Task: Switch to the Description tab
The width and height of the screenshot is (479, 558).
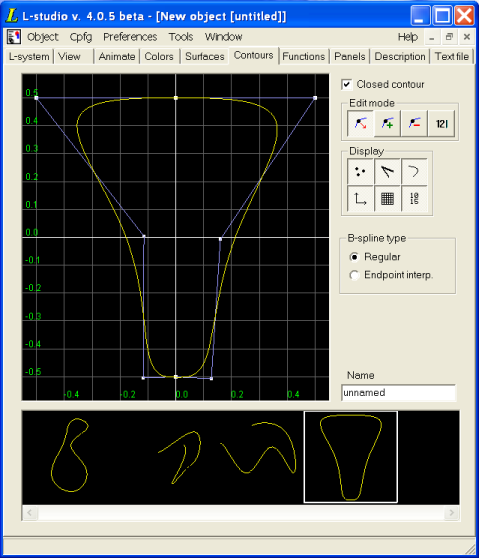Action: (x=400, y=57)
